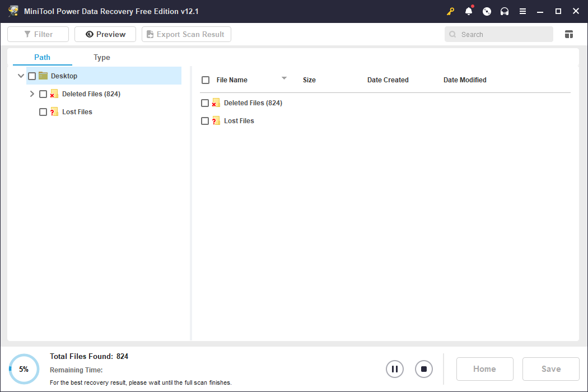Click the Preview button
The image size is (588, 392).
[105, 34]
